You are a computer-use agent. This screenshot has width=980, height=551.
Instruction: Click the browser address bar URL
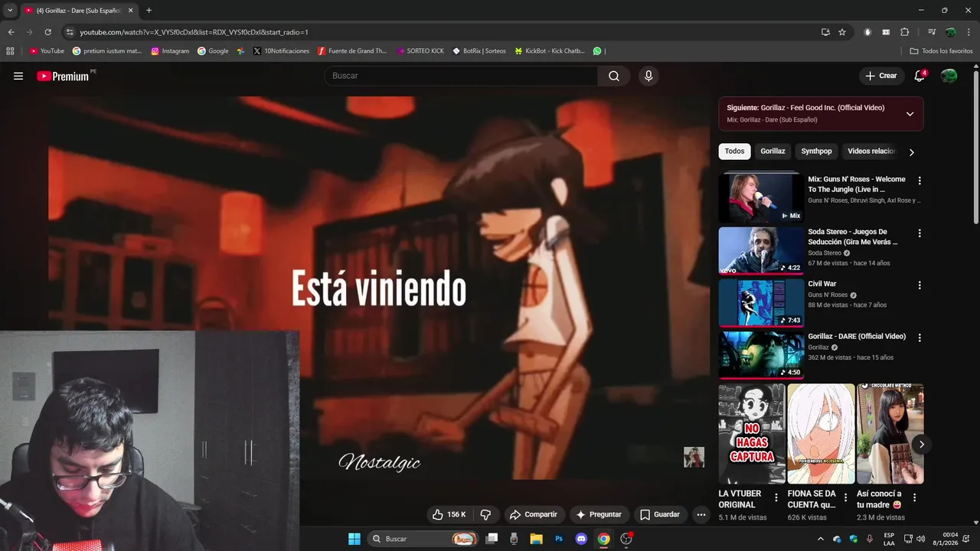click(194, 32)
